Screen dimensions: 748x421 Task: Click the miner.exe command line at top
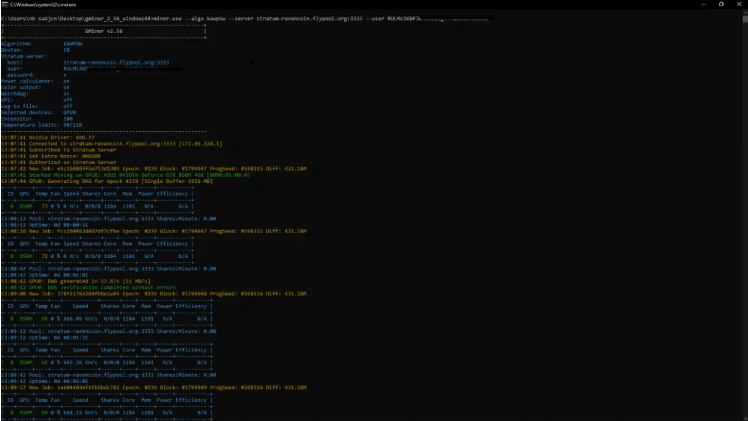coord(200,18)
